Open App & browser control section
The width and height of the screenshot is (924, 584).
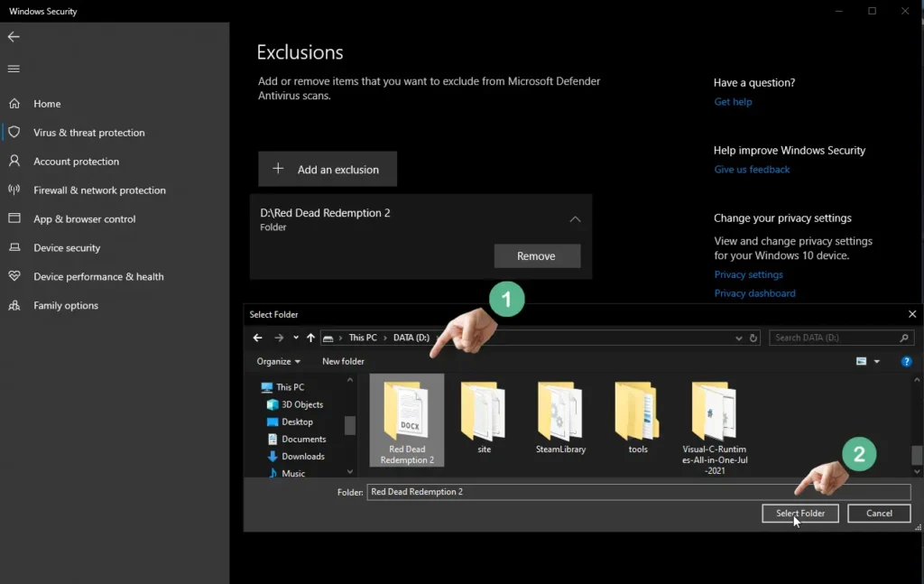[x=84, y=219]
